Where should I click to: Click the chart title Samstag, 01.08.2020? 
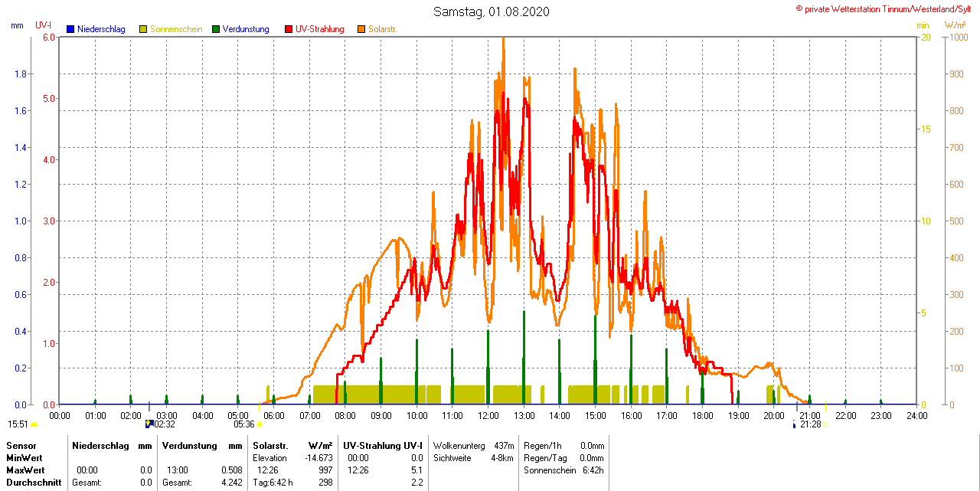click(491, 11)
